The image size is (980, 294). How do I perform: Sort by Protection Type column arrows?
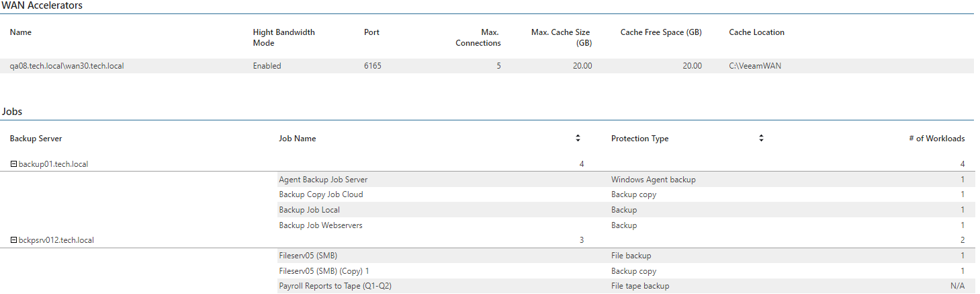(761, 139)
